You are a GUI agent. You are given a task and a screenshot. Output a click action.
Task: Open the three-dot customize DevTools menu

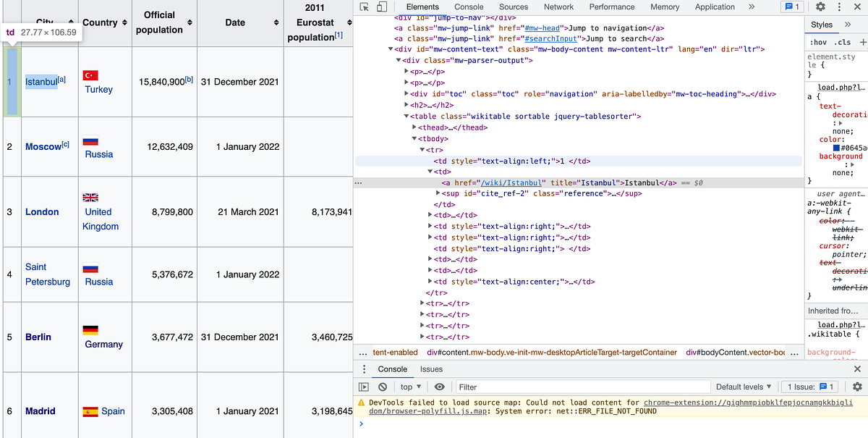[839, 7]
